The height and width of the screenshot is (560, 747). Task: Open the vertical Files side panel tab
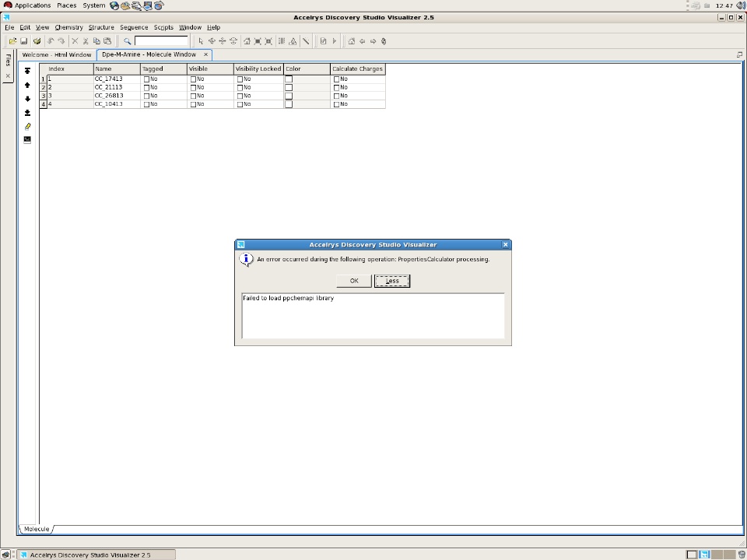pos(8,60)
